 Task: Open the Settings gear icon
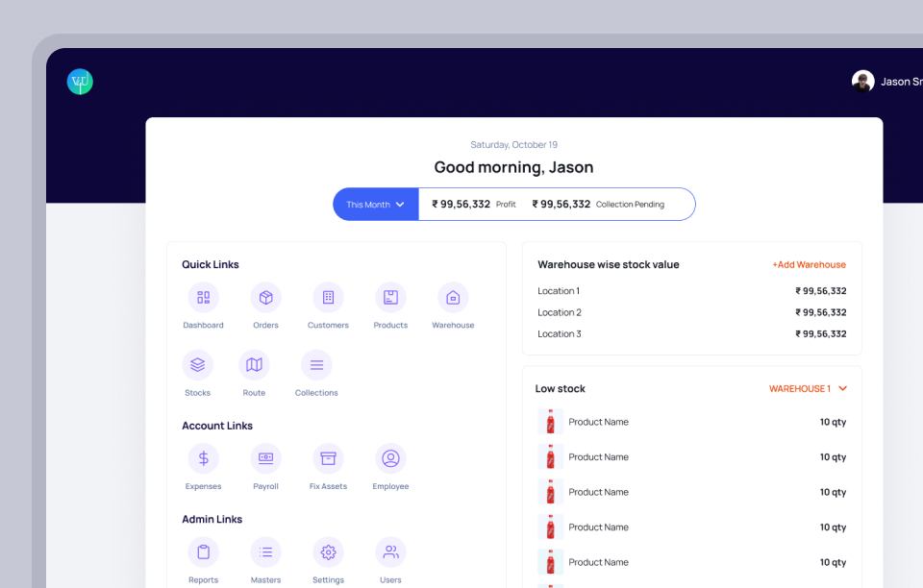tap(328, 552)
